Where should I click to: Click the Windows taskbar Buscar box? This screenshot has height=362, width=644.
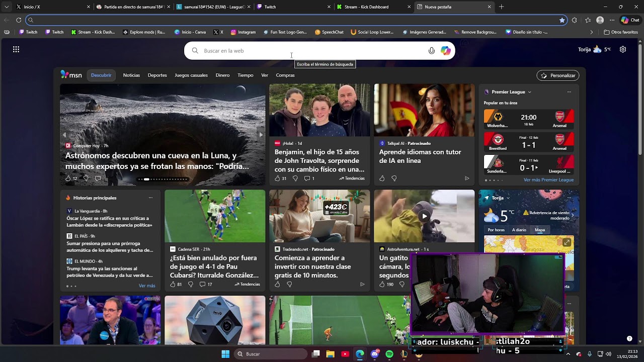[x=271, y=354]
